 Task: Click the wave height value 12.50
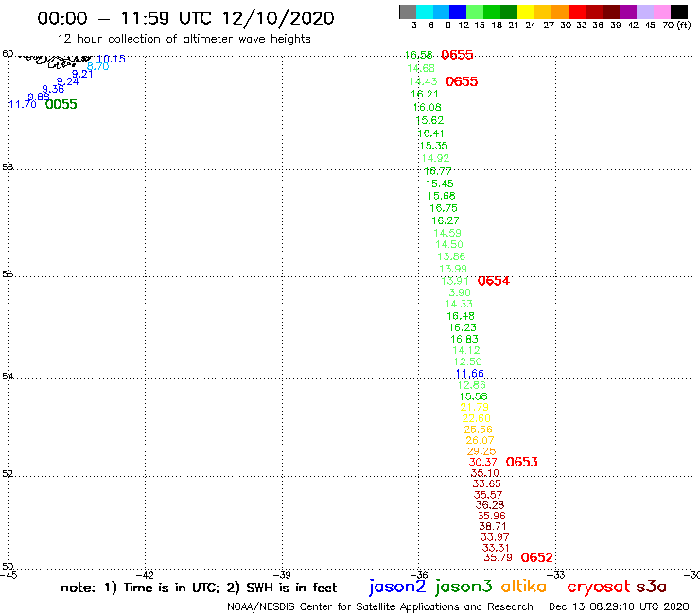coord(468,361)
